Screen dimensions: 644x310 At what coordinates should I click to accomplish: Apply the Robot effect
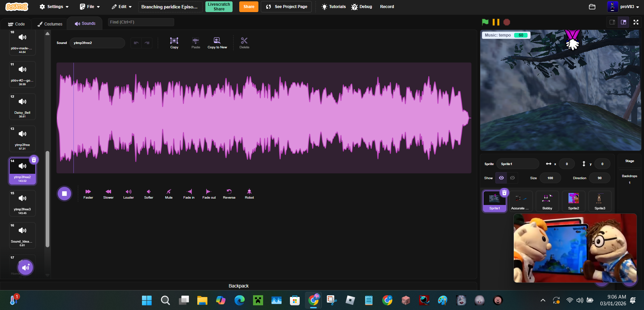tap(249, 194)
